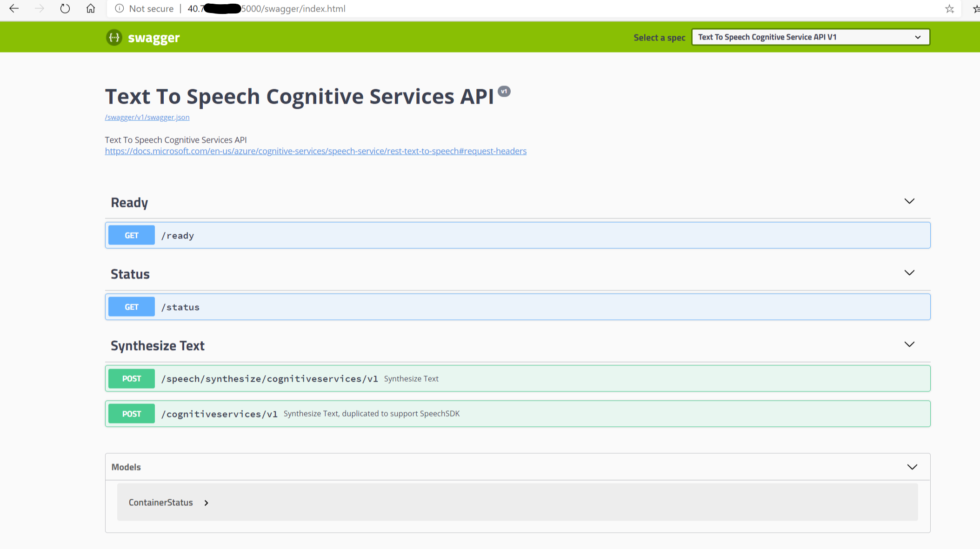Collapse the Models section chevron
Viewport: 980px width, 549px height.
pos(912,467)
